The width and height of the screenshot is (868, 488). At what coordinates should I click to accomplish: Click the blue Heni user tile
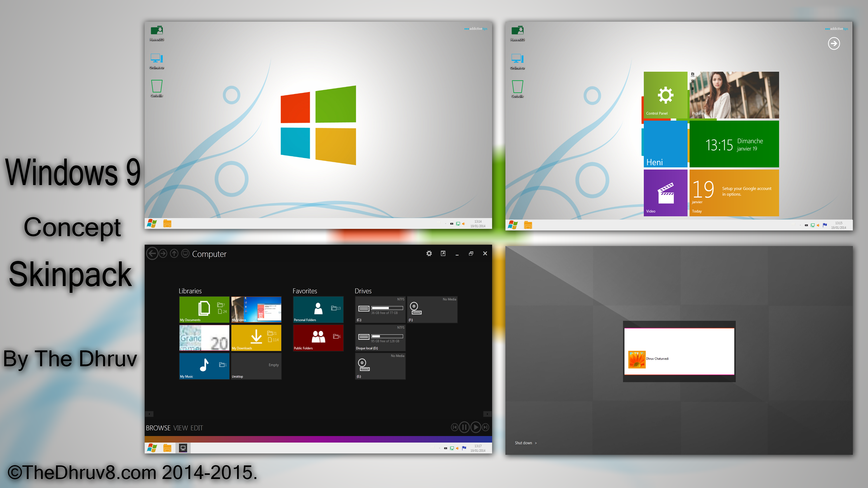click(x=665, y=144)
